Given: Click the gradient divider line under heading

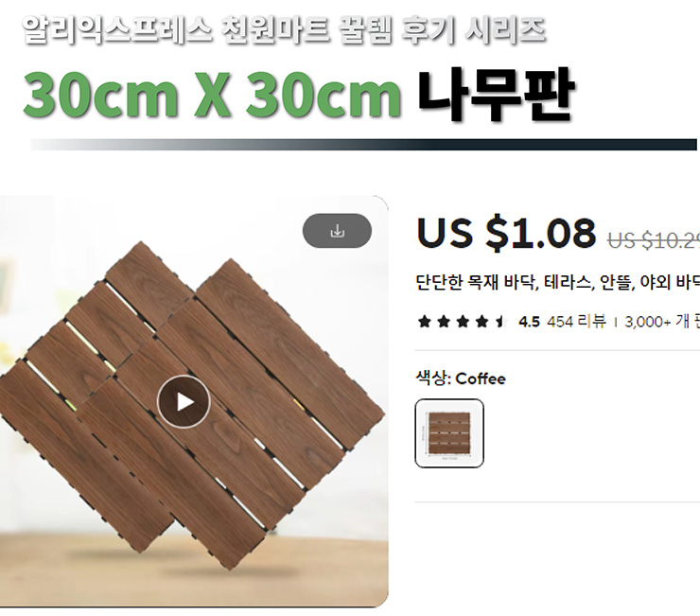Looking at the screenshot, I should click(363, 145).
